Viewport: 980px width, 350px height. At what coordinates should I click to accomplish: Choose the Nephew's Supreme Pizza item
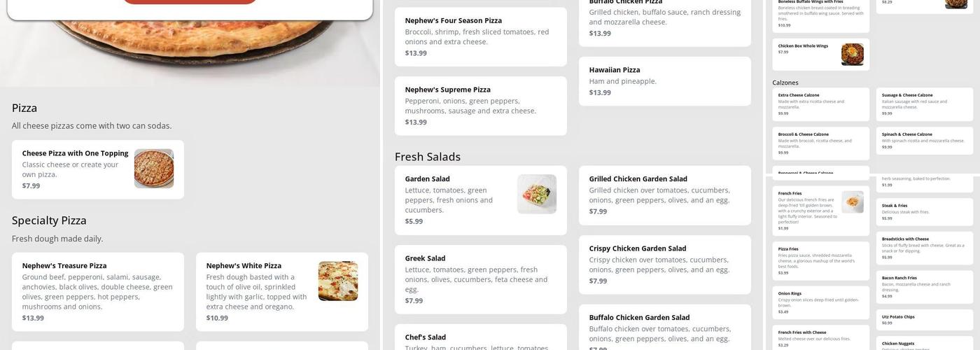pyautogui.click(x=480, y=106)
